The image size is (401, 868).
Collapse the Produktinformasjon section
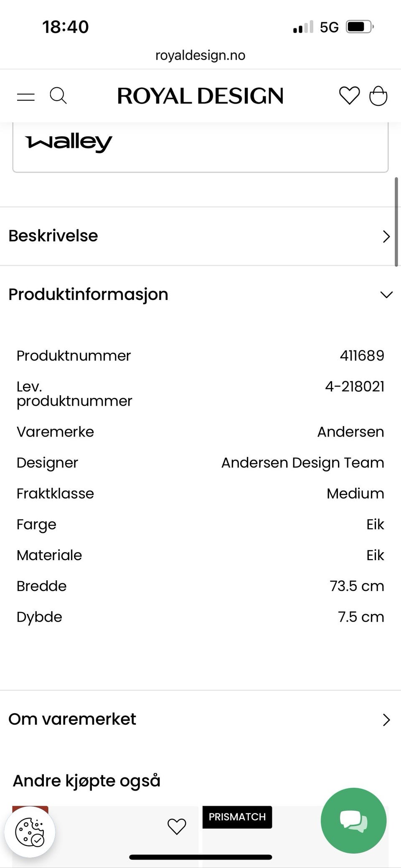tap(200, 294)
